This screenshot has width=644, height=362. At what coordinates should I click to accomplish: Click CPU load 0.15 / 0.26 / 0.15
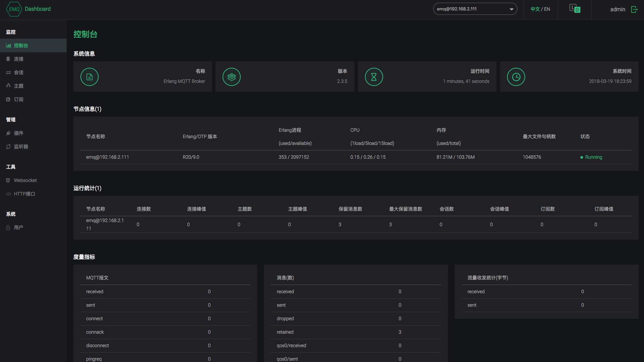(x=368, y=157)
